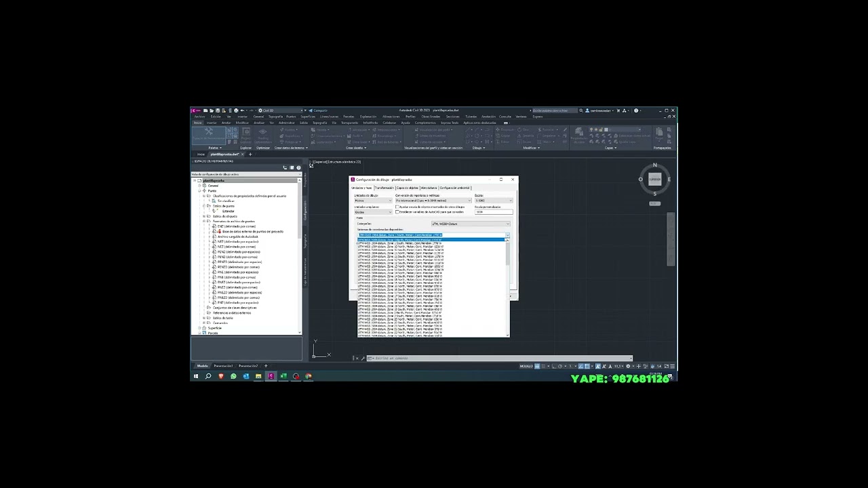
Task: Switch to the Capas de objetos tab
Action: (408, 188)
